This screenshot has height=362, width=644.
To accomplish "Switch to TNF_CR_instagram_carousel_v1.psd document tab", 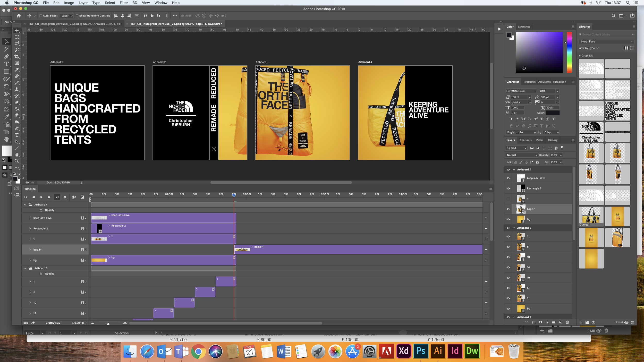I will click(75, 24).
